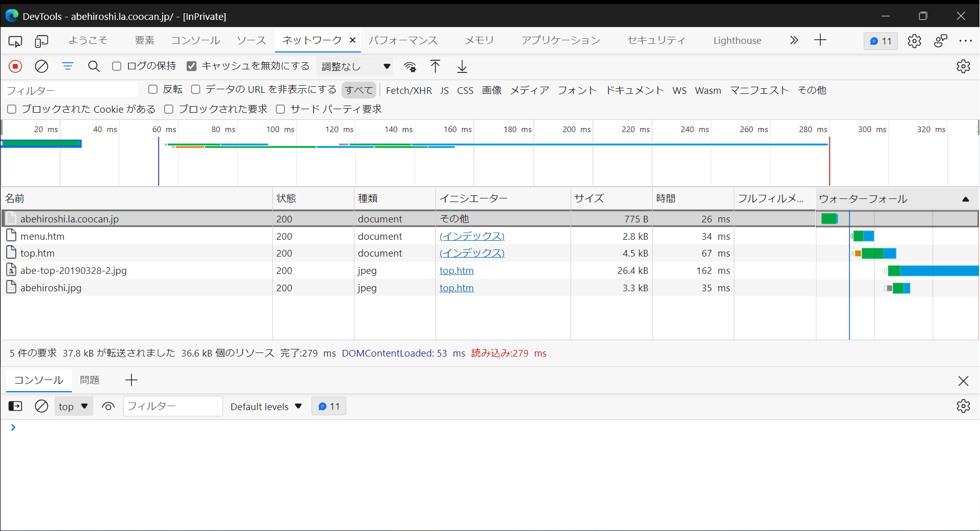The width and height of the screenshot is (980, 531).
Task: Focus the console filter input
Action: [x=173, y=406]
